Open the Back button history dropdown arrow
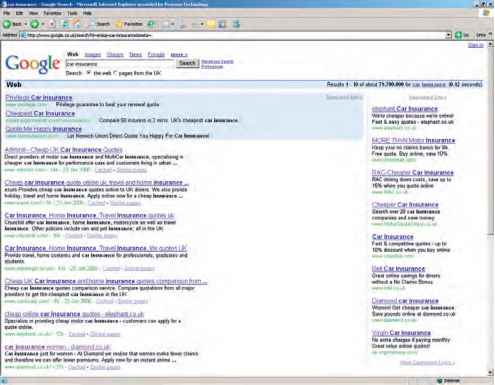Image resolution: width=495 pixels, height=385 pixels. click(25, 24)
